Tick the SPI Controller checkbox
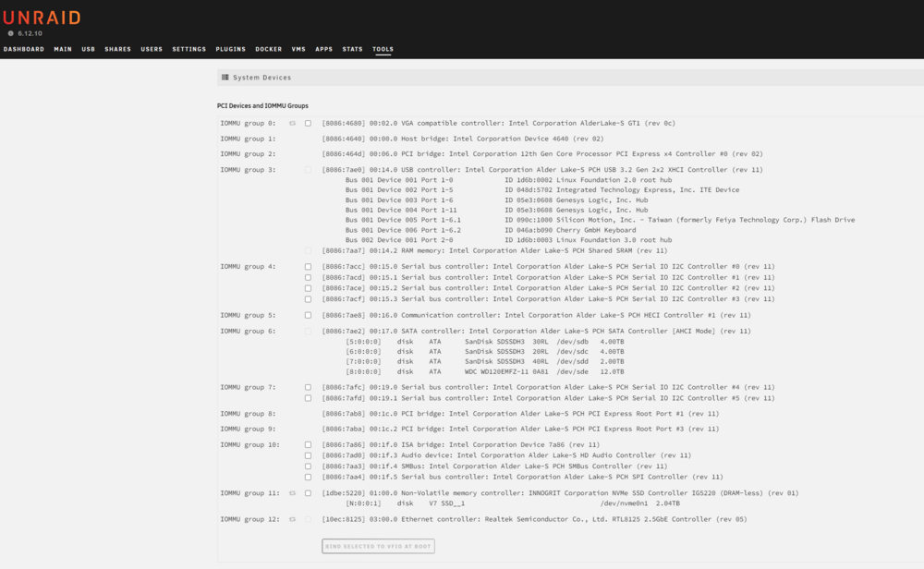 click(x=309, y=478)
